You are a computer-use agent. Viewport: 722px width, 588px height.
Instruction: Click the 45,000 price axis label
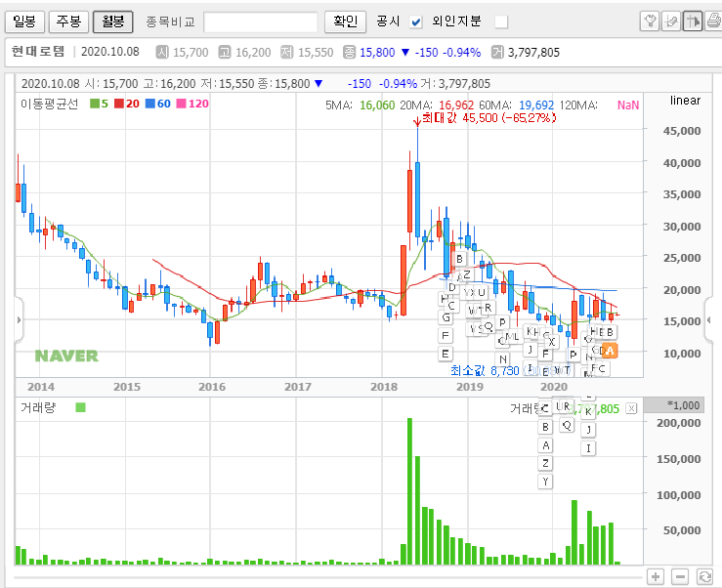pos(682,131)
